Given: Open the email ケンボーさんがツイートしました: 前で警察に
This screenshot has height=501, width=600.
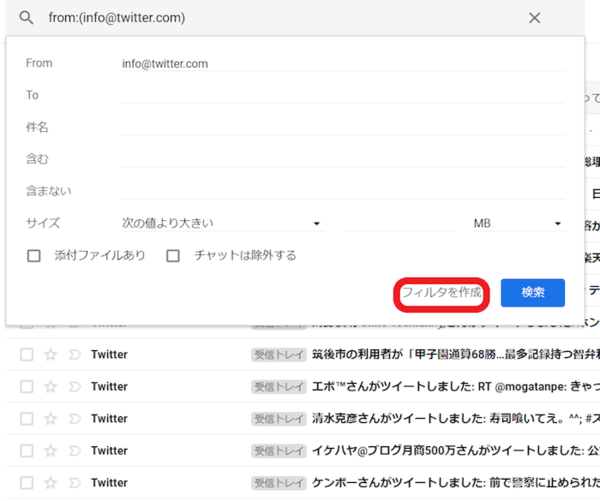Looking at the screenshot, I should click(x=455, y=483).
